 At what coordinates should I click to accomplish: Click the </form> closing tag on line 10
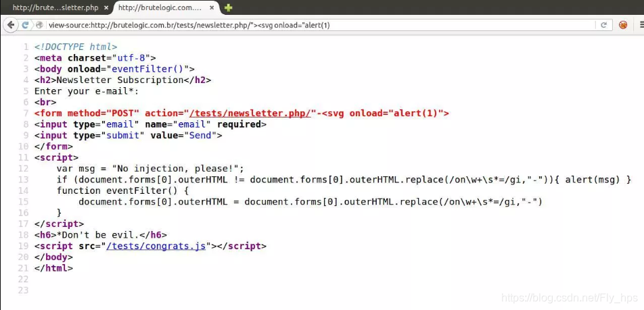click(54, 147)
